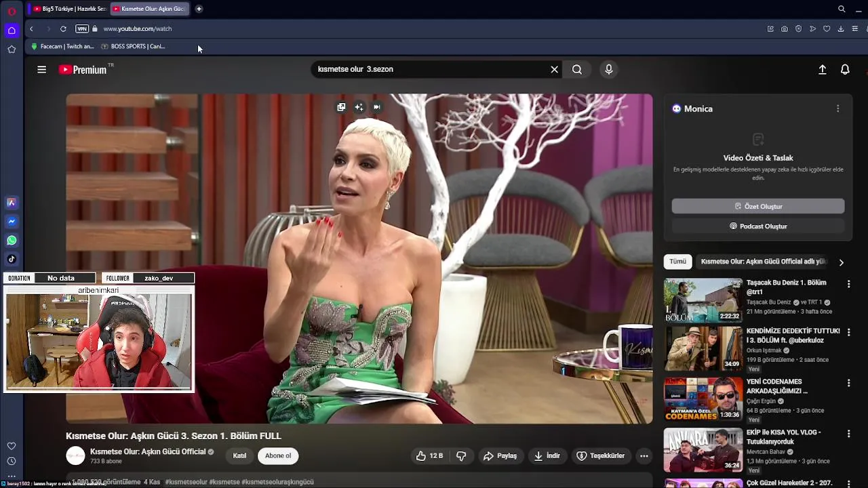
Task: Select the Kısmetse Olur browser tab
Action: 149,9
